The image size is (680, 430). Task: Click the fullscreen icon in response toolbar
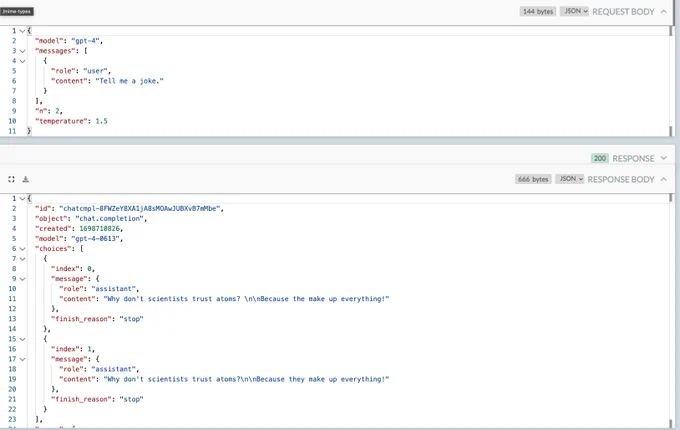[11, 179]
